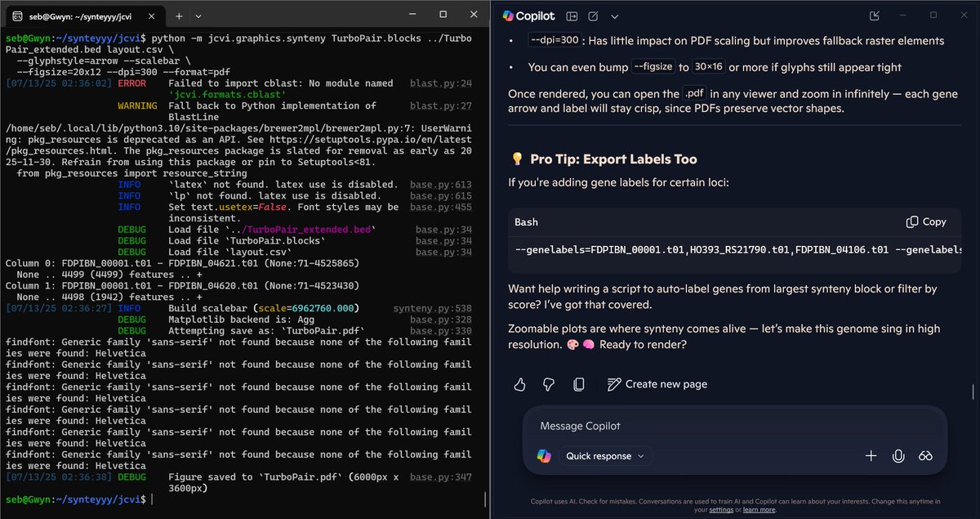Open a new terminal tab with plus

179,16
